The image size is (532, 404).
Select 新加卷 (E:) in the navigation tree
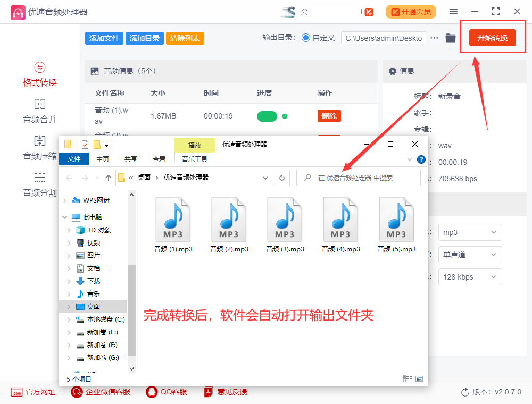tap(102, 332)
